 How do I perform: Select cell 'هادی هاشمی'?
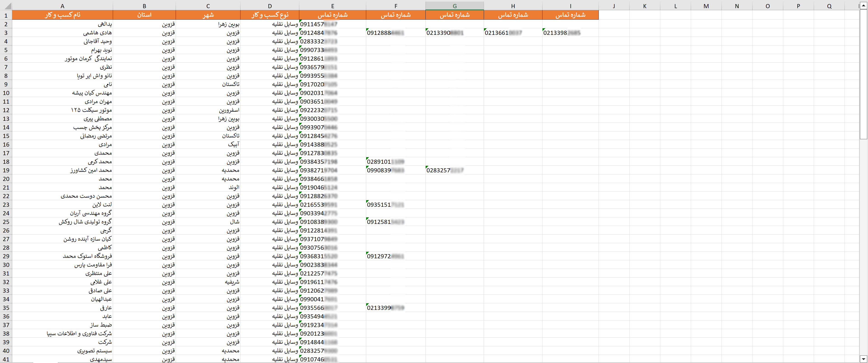pos(62,33)
